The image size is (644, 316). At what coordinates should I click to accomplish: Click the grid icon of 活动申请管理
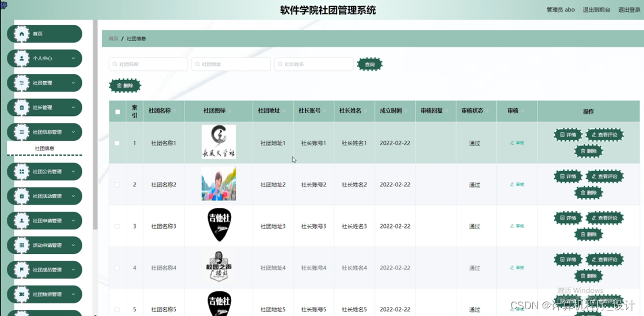click(21, 245)
